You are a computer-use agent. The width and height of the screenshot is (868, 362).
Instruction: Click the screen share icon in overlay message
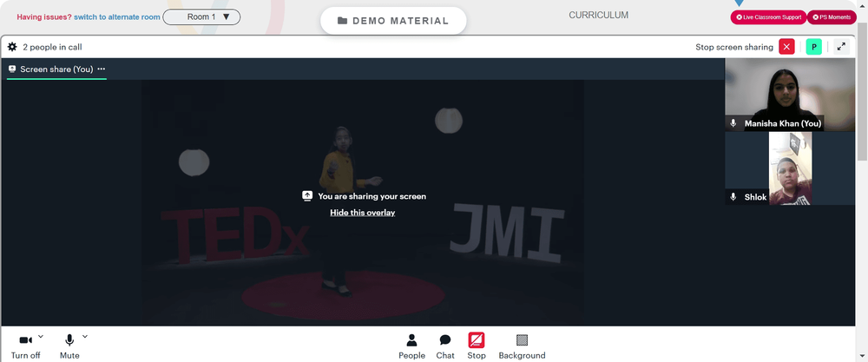307,196
